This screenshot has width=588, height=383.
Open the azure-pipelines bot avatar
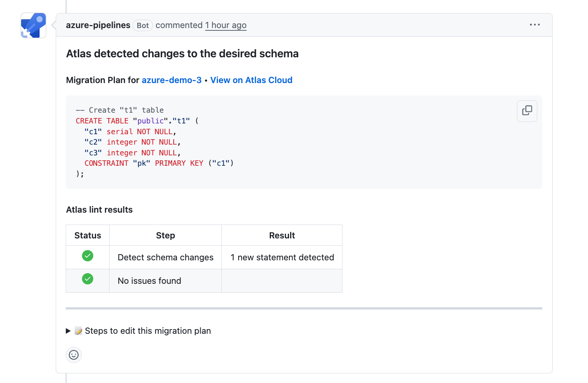(x=33, y=25)
